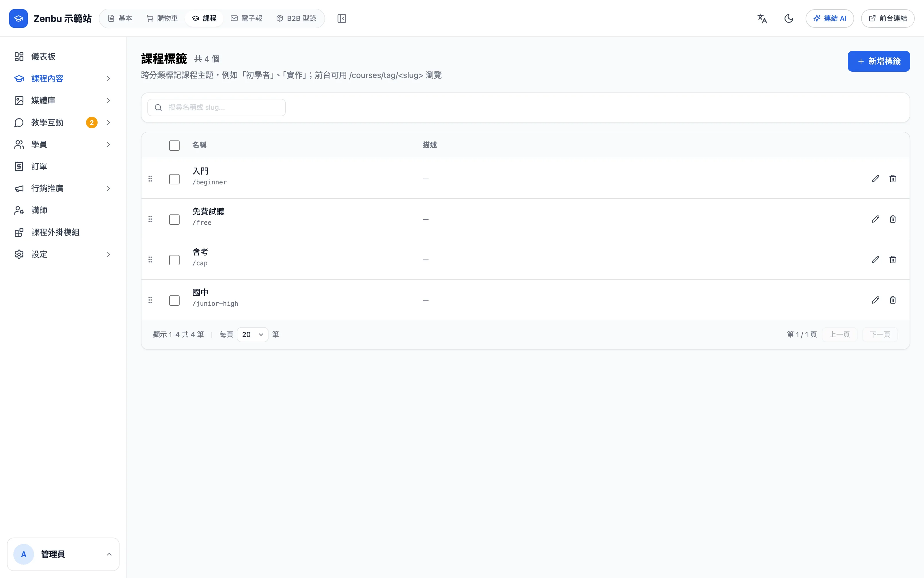The image size is (924, 578).
Task: Open 儀表板 in the sidebar
Action: [x=63, y=57]
